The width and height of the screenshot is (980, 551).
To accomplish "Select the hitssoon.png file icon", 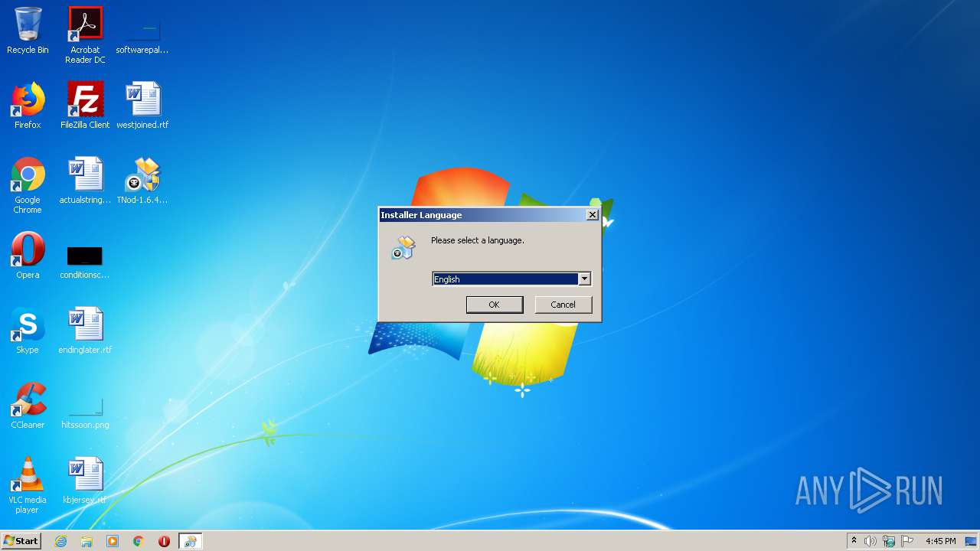I will click(85, 413).
